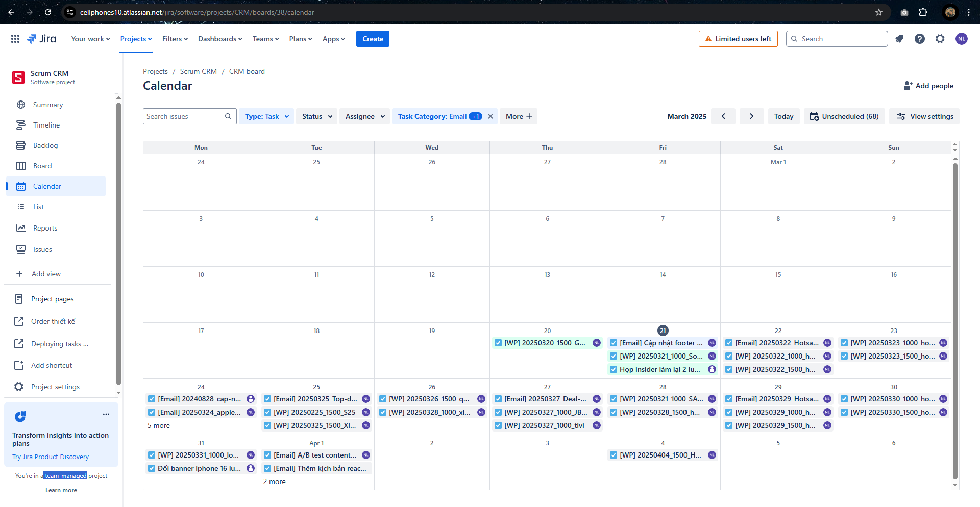Click the Search issues field
Viewport: 980px width, 507px height.
(189, 116)
